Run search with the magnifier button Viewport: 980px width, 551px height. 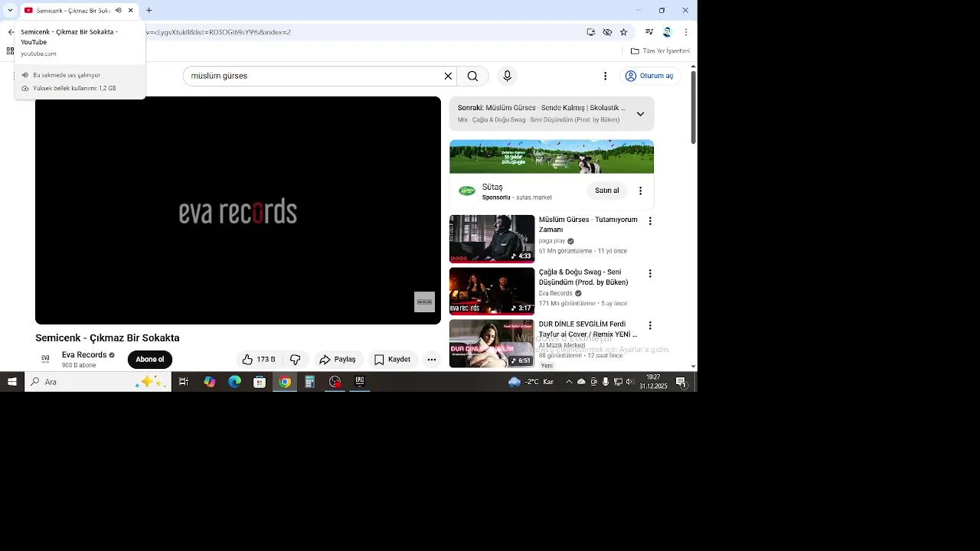472,76
